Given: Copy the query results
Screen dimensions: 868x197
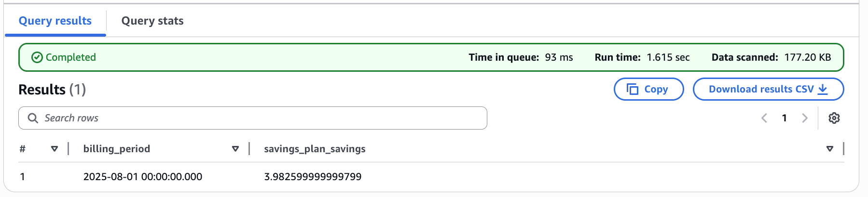Looking at the screenshot, I should [x=648, y=89].
